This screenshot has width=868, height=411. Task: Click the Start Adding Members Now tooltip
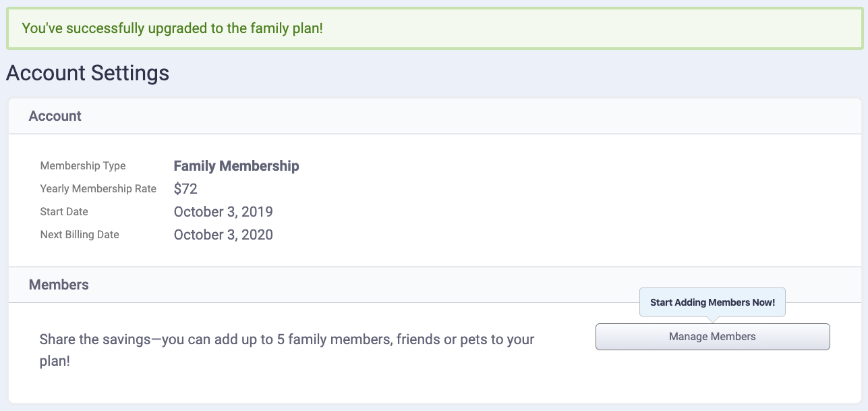[x=712, y=302]
